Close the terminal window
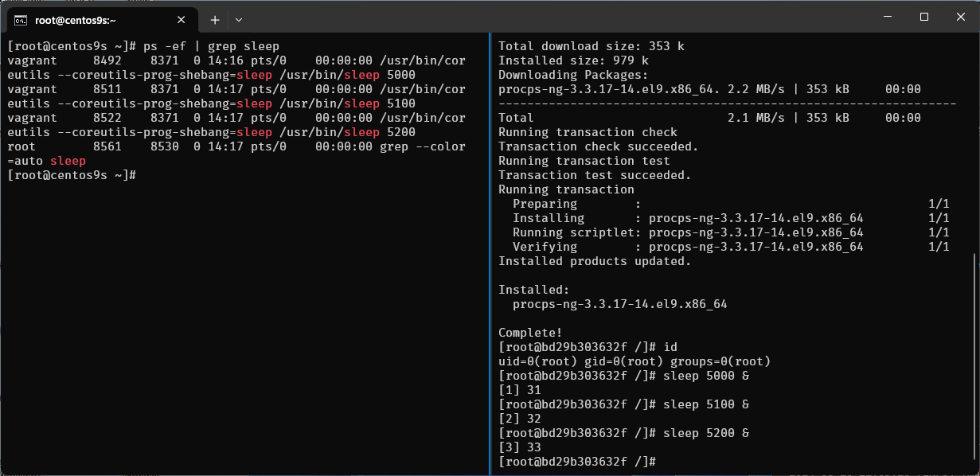 pos(960,17)
